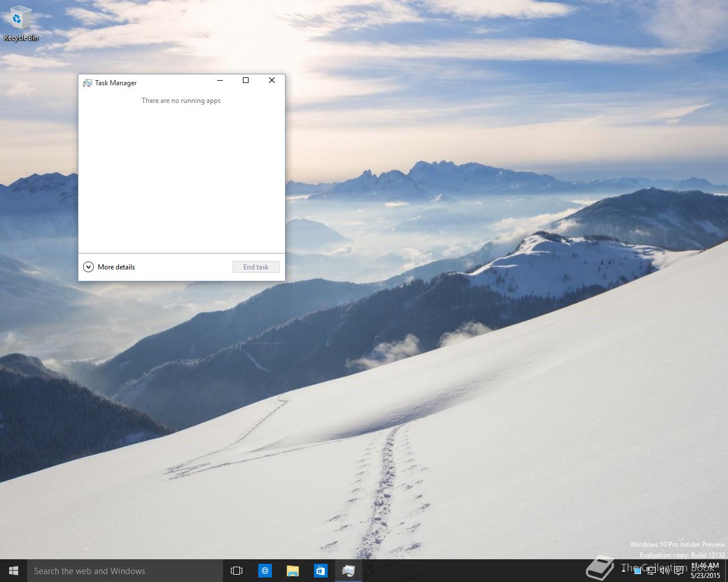Minimize the Task Manager window
The width and height of the screenshot is (728, 582).
[x=220, y=80]
